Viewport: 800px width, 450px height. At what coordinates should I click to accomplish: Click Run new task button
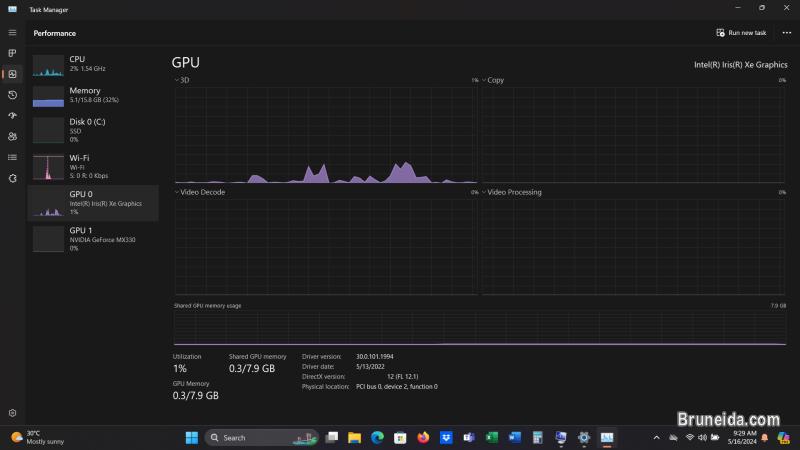click(x=740, y=32)
